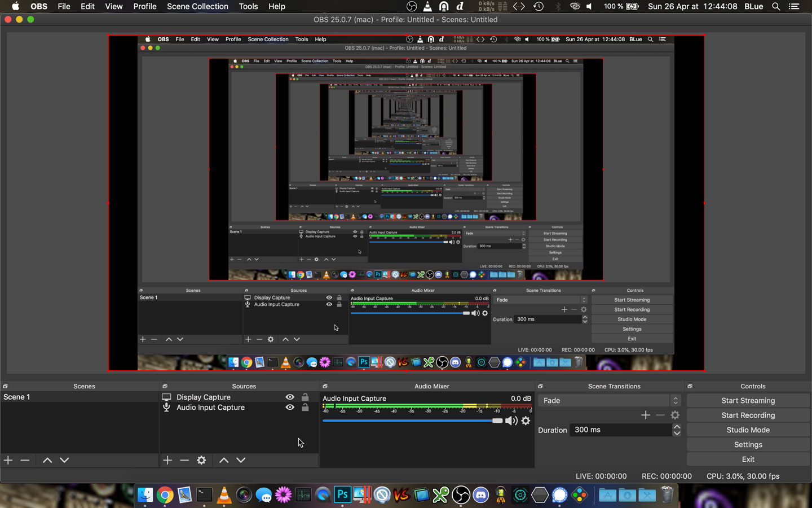Increase Duration with up stepper arrow
The image size is (812, 508).
point(677,427)
